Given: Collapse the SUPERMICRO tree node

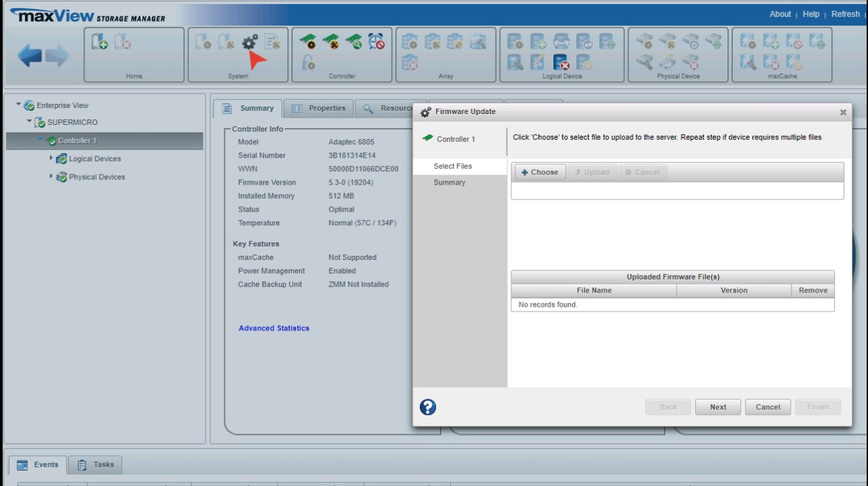Looking at the screenshot, I should coord(29,122).
